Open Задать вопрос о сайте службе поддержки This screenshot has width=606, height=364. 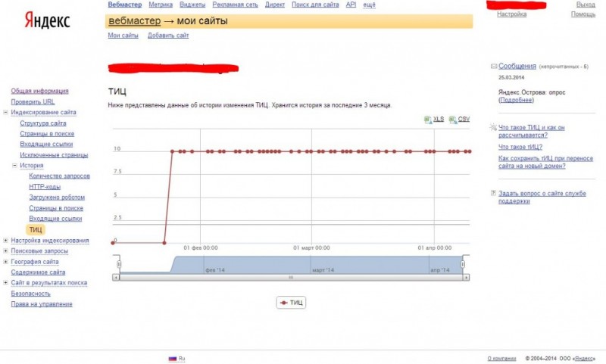tap(542, 198)
